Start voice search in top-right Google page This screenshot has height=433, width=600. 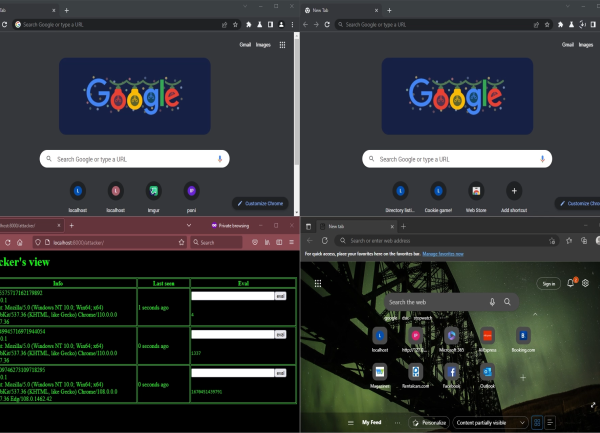[x=542, y=159]
